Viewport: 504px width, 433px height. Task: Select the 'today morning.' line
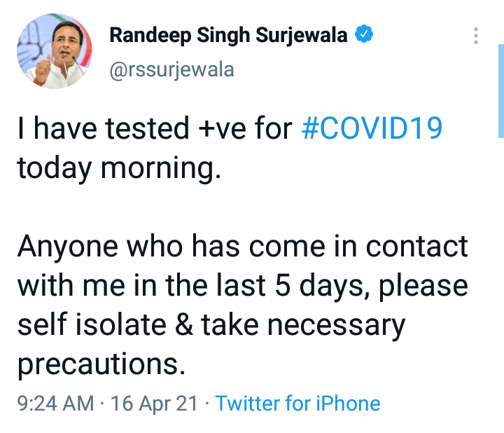coord(119,169)
